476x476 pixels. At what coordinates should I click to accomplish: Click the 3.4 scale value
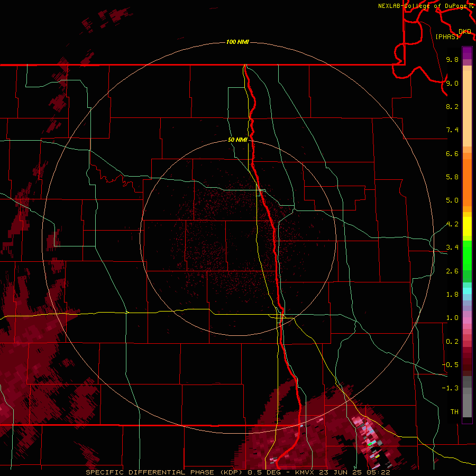pyautogui.click(x=452, y=248)
